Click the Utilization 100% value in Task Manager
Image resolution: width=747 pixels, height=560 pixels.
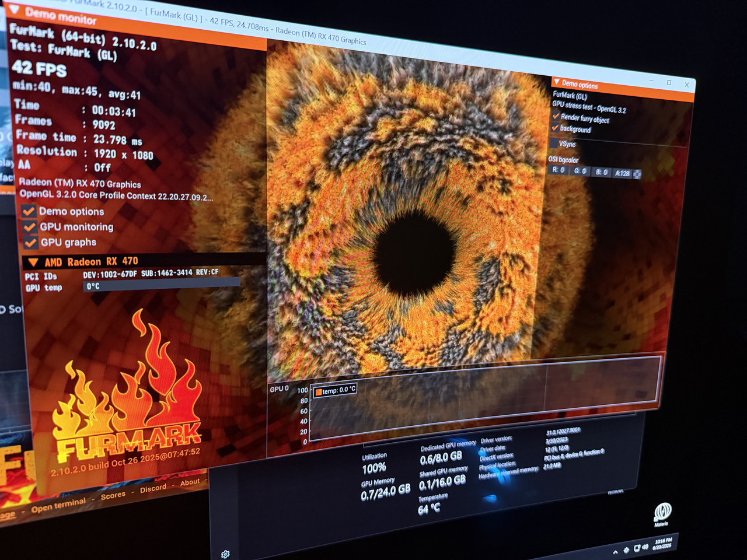pyautogui.click(x=373, y=468)
